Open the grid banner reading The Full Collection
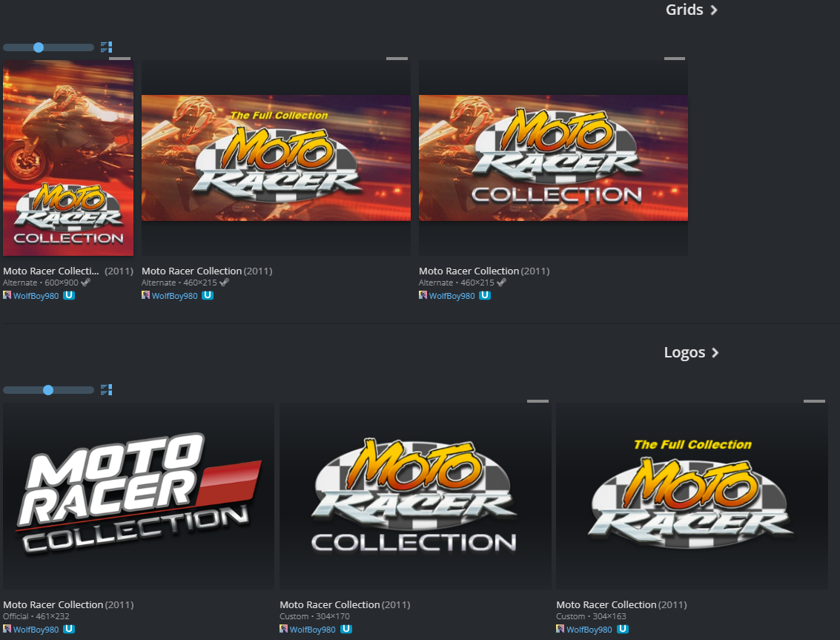840x640 pixels. [276, 157]
